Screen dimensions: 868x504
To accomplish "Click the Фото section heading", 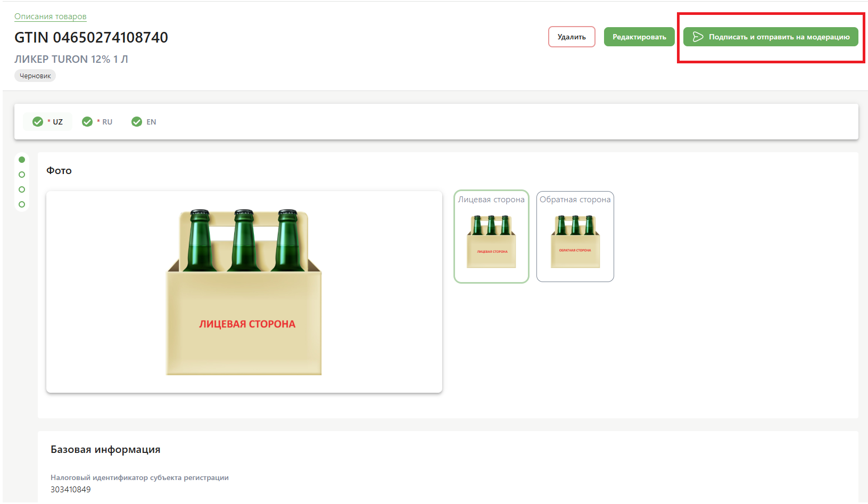I will 59,171.
